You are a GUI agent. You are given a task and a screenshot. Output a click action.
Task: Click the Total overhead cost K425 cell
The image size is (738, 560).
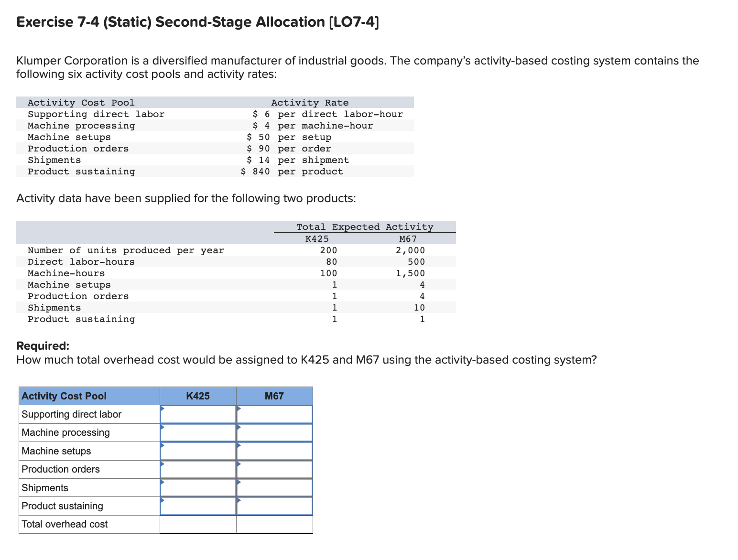click(x=197, y=524)
